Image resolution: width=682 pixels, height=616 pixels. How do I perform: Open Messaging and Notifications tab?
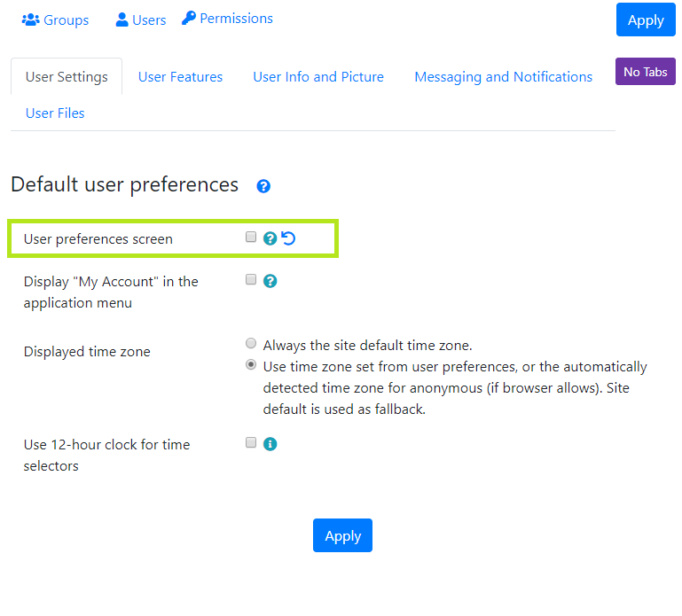pos(503,77)
